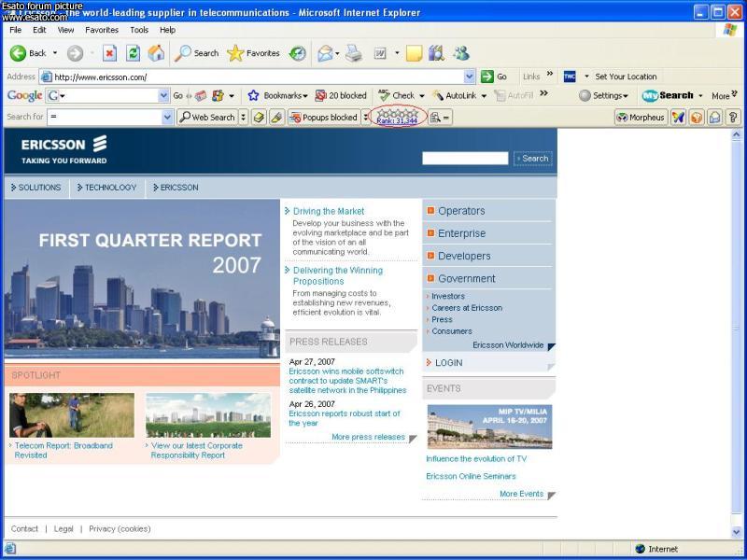Viewport: 747px width, 560px height.
Task: Open the Developers link
Action: [x=464, y=256]
